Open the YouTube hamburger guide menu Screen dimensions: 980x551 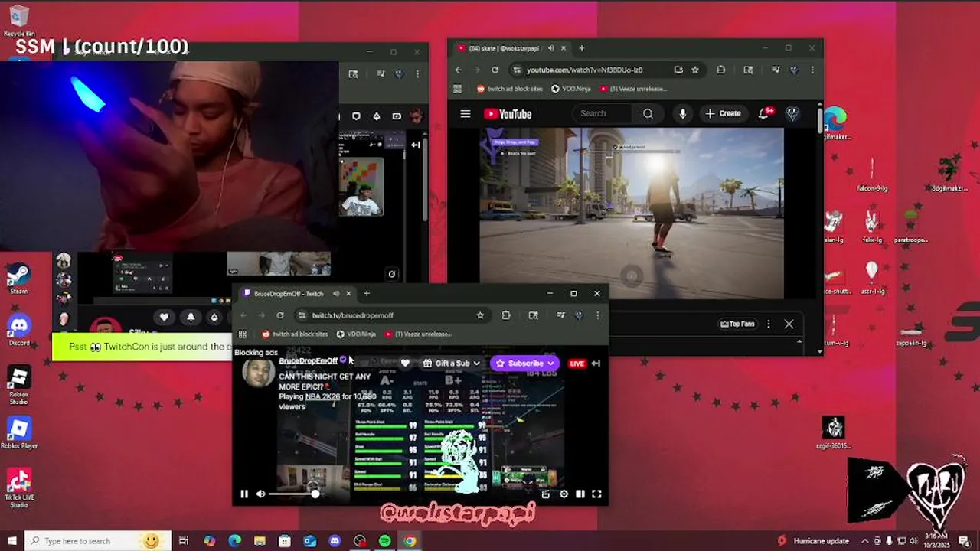[x=465, y=114]
